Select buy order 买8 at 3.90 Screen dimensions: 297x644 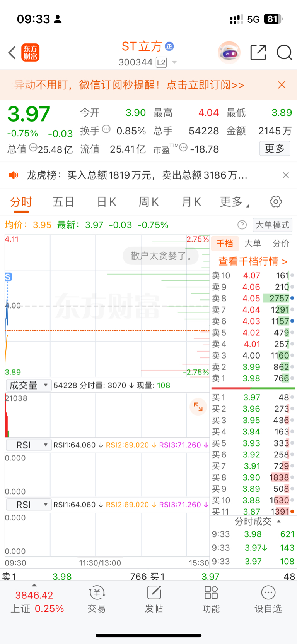253,477
